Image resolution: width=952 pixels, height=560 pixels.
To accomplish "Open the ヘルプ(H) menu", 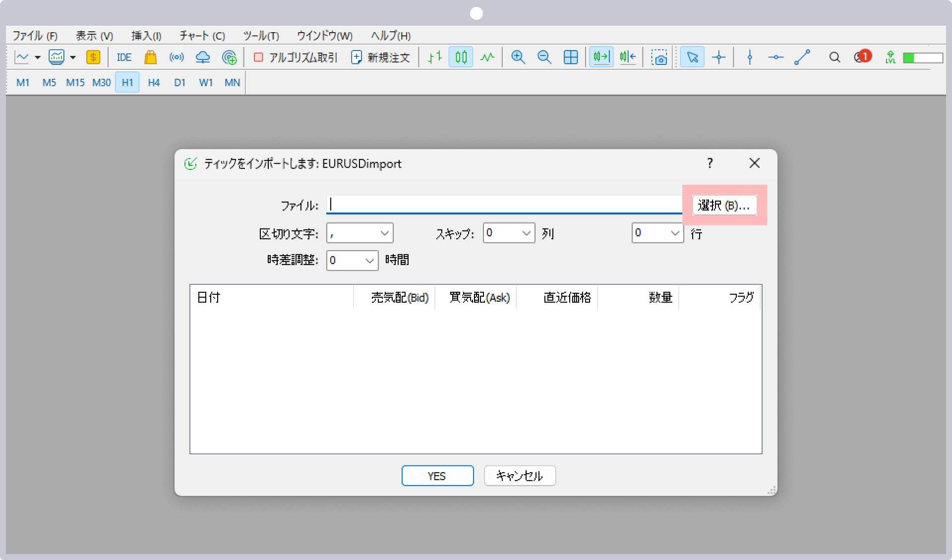I will pos(391,36).
